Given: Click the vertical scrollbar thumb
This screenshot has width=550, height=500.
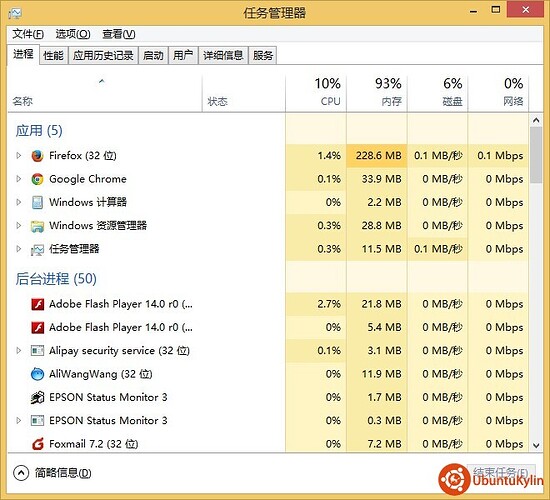Looking at the screenshot, I should [536, 155].
